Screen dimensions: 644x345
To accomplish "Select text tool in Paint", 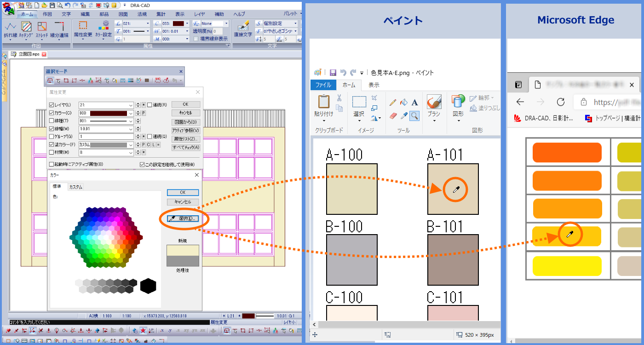I will [414, 102].
